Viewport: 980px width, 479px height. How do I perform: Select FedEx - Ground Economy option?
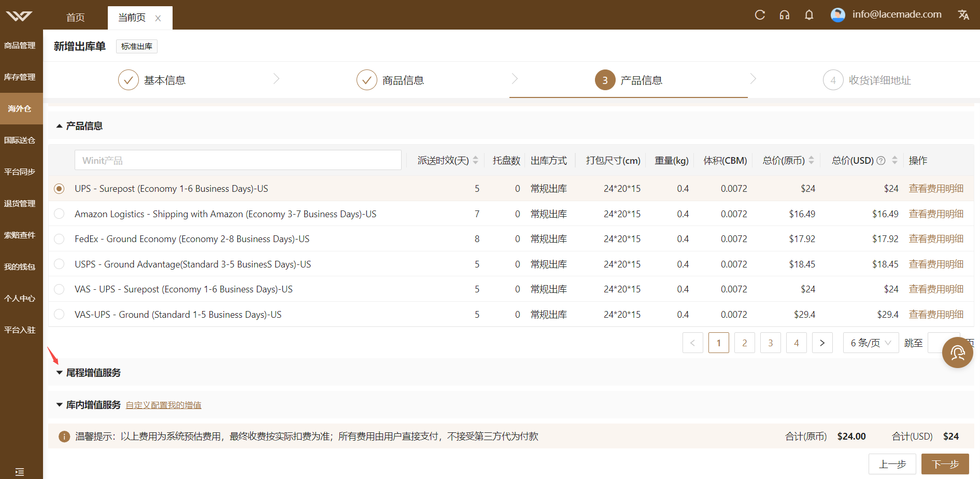pos(59,239)
